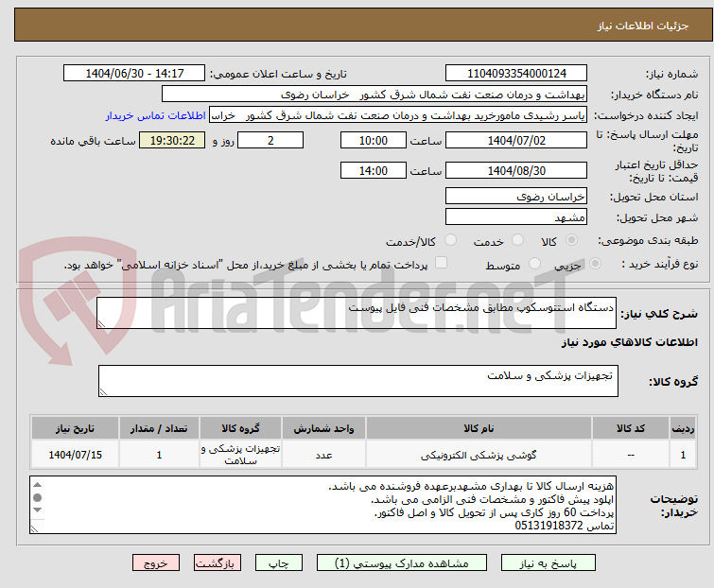Click the page header 'جزئیات اطلاعات نیاز'
714x588 pixels.
pyautogui.click(x=643, y=26)
